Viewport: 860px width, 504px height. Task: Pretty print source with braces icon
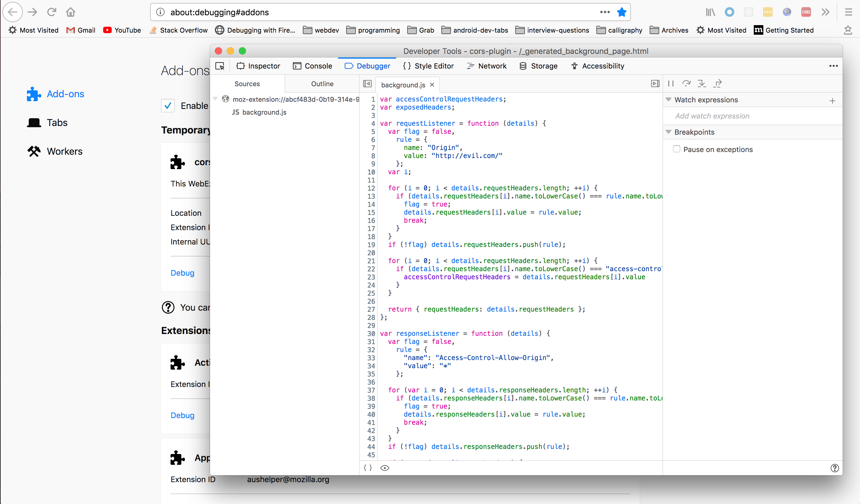pos(368,468)
